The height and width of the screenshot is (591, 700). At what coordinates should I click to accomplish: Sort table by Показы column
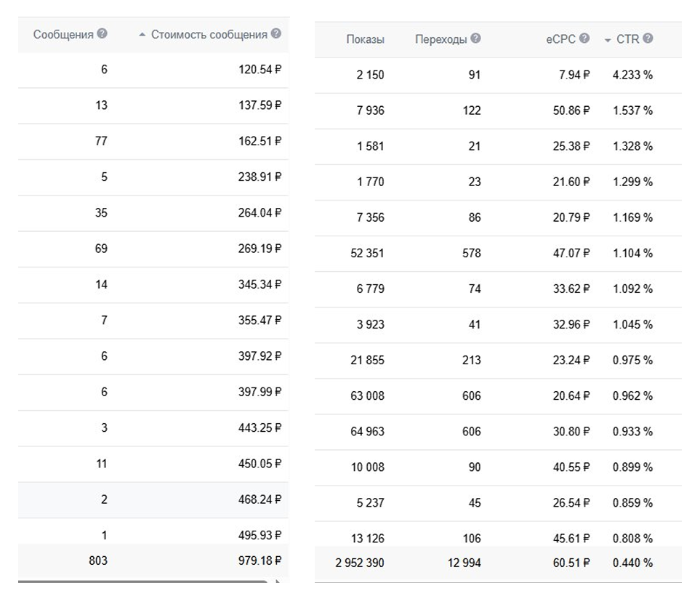pos(365,39)
